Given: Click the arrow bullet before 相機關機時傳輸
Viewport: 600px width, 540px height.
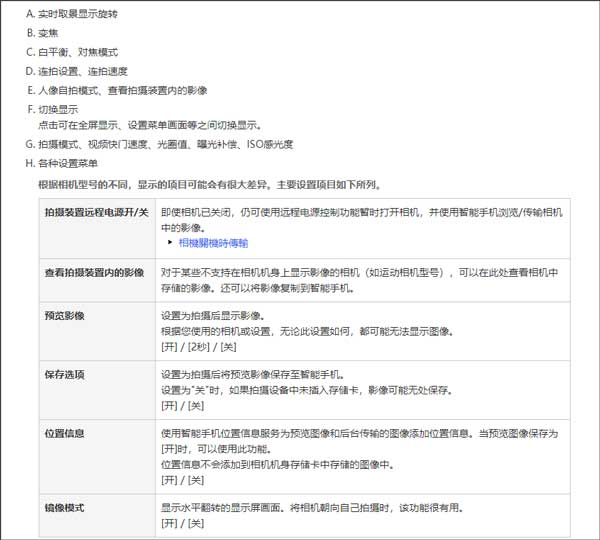Looking at the screenshot, I should [x=170, y=242].
